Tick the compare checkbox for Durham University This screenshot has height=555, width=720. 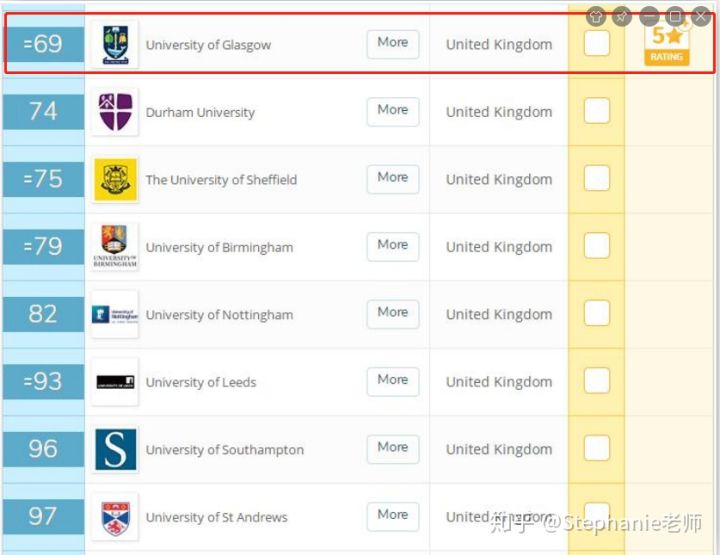point(597,111)
